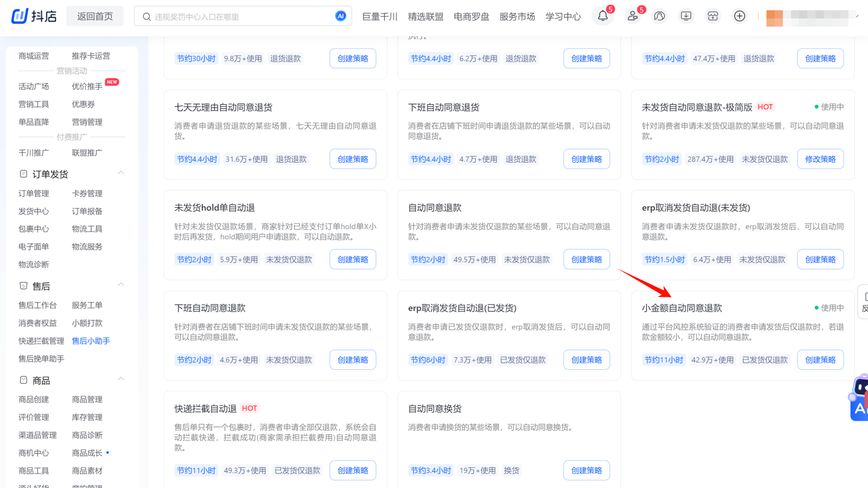The height and width of the screenshot is (488, 868).
Task: Open 服务市场 in top navigation
Action: pyautogui.click(x=517, y=17)
